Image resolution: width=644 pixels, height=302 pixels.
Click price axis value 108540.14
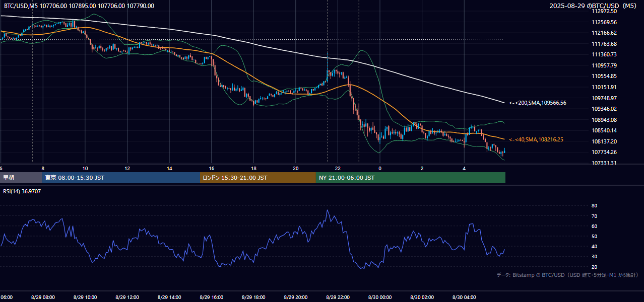click(604, 130)
